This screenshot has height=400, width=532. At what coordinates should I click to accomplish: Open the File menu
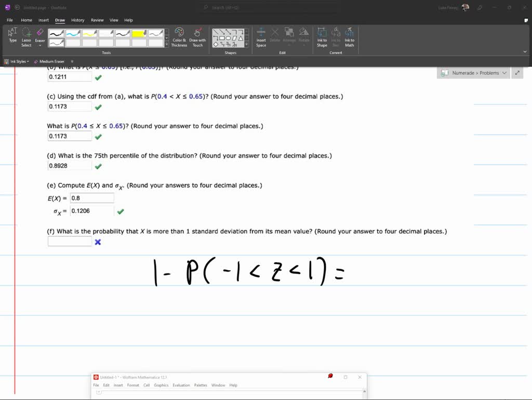(10, 20)
